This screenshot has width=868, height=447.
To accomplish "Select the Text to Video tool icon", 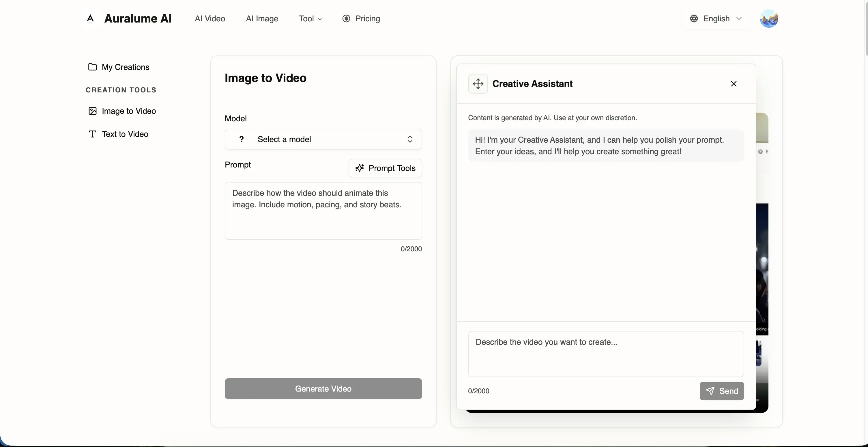I will pyautogui.click(x=92, y=134).
